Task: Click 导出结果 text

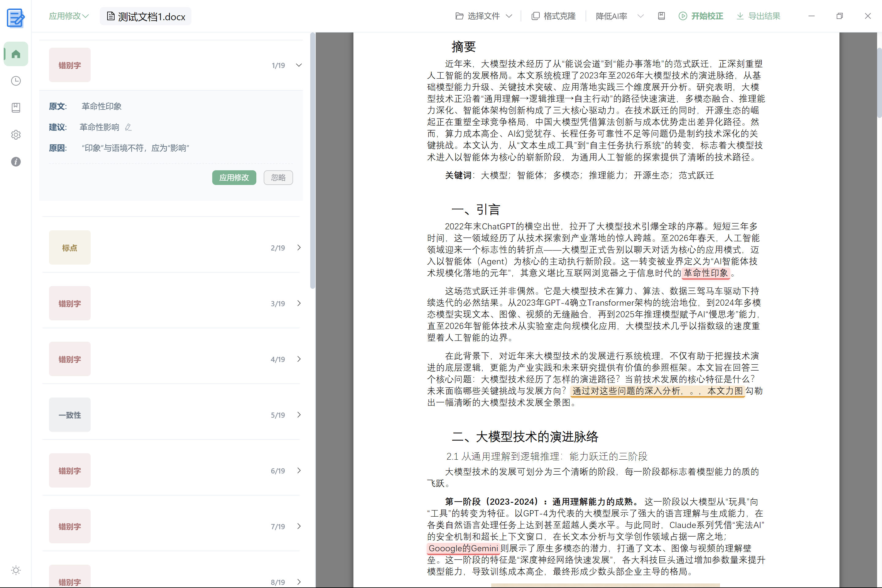Action: (764, 16)
